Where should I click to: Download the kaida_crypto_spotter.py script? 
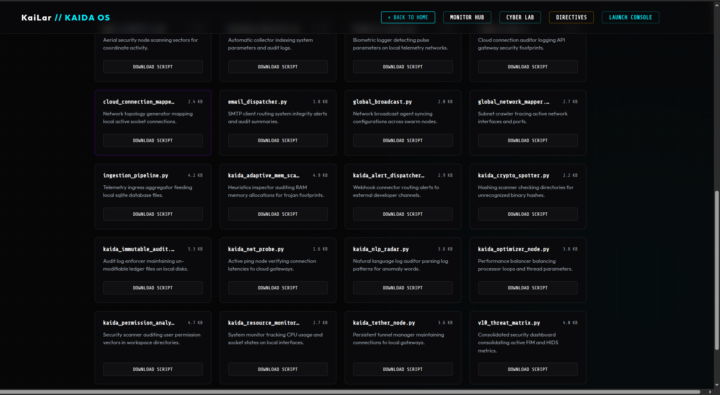(528, 214)
